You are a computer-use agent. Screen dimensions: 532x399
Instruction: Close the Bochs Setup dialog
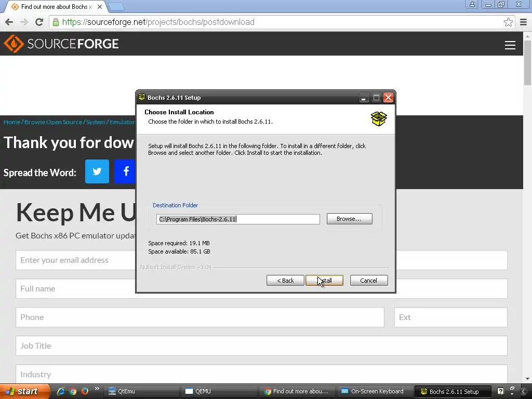(388, 98)
